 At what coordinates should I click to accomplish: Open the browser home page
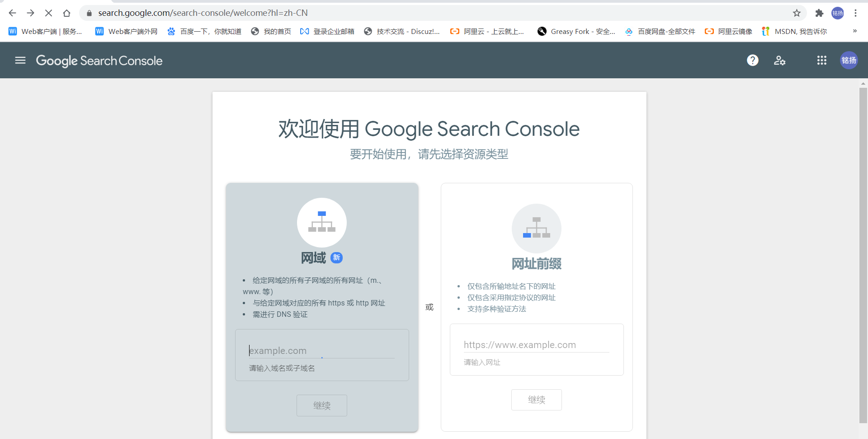(66, 13)
